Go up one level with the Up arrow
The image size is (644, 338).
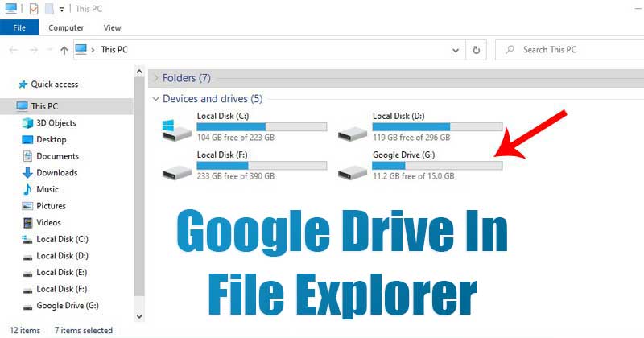64,50
